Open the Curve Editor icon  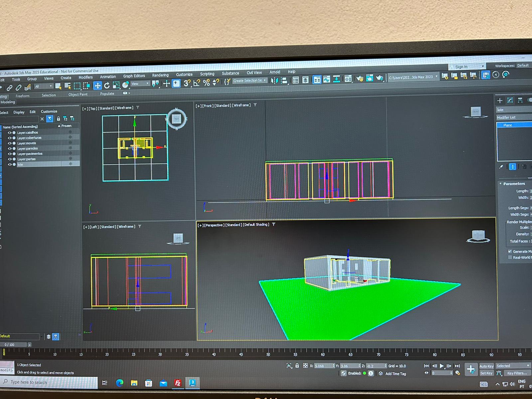pos(327,79)
